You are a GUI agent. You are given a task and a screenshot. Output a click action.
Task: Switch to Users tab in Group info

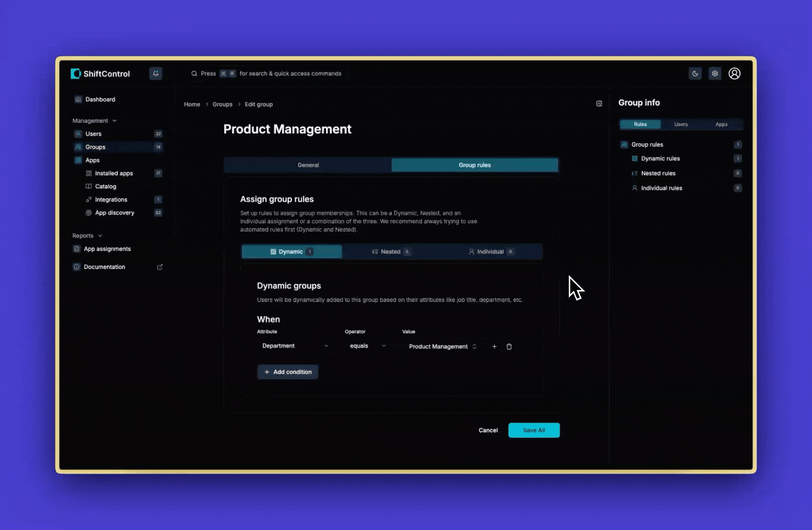tap(681, 125)
